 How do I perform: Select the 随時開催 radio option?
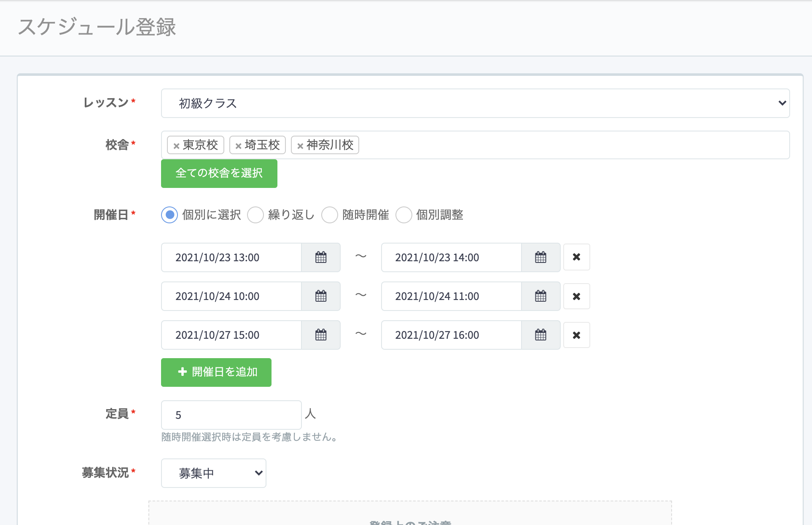(x=330, y=215)
